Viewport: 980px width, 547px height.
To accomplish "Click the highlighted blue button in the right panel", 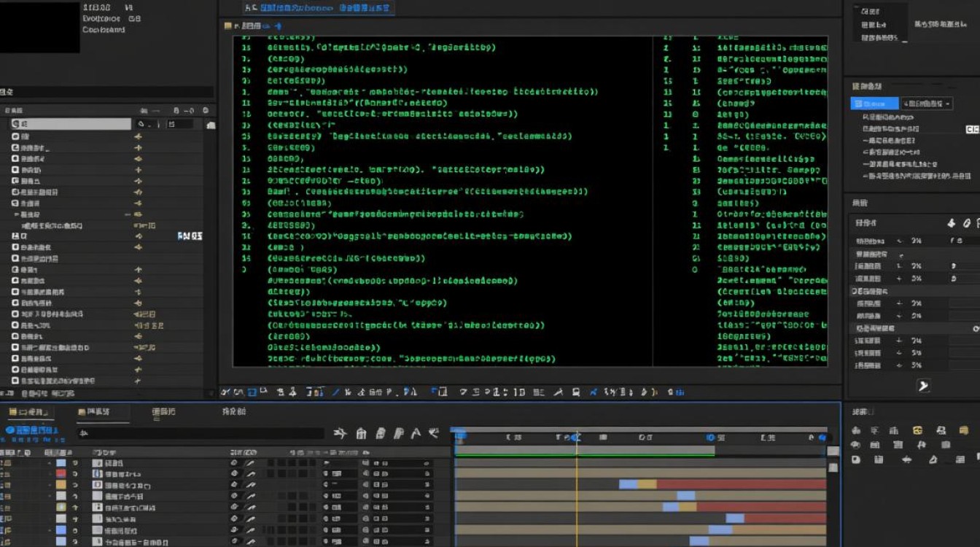I will tap(874, 104).
